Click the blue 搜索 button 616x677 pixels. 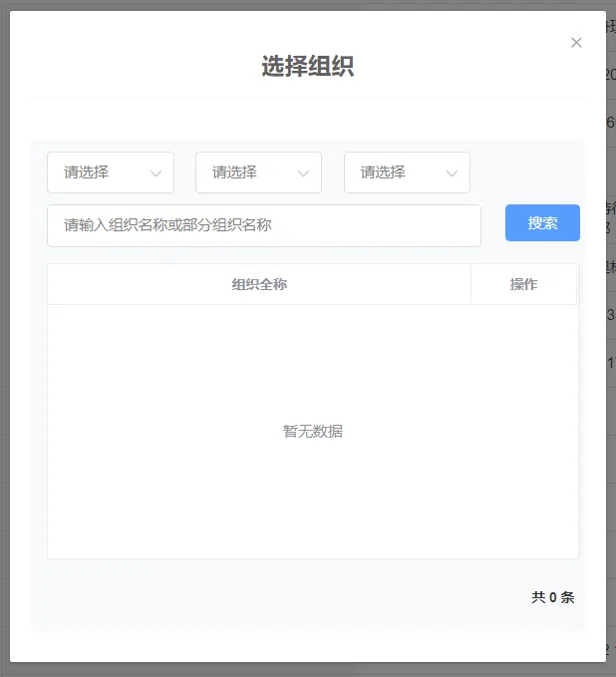(x=542, y=222)
